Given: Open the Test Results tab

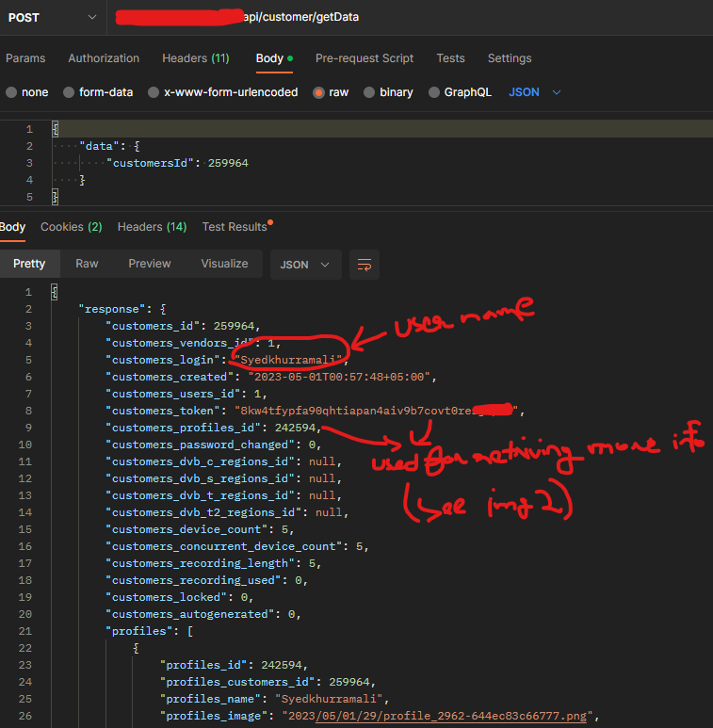Looking at the screenshot, I should click(x=236, y=227).
